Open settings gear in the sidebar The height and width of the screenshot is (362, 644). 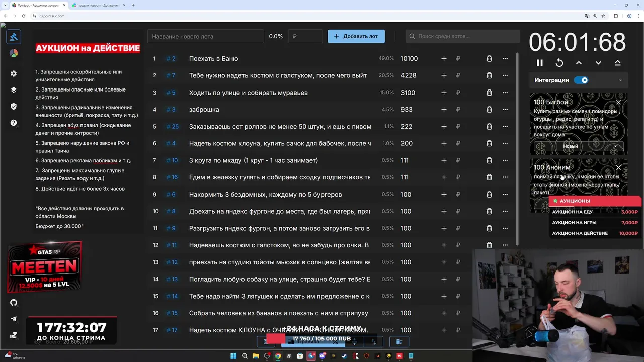[x=14, y=73]
